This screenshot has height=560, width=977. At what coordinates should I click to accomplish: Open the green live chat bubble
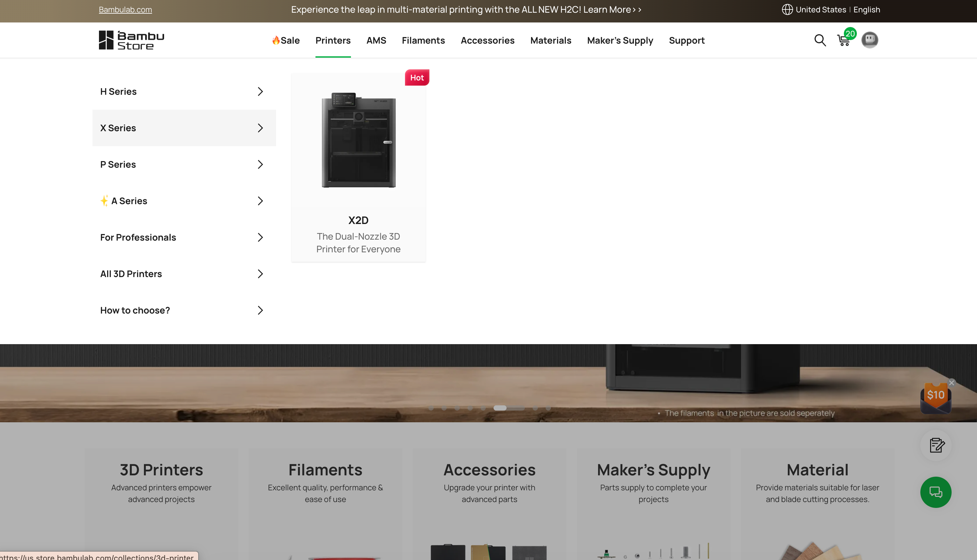tap(935, 492)
